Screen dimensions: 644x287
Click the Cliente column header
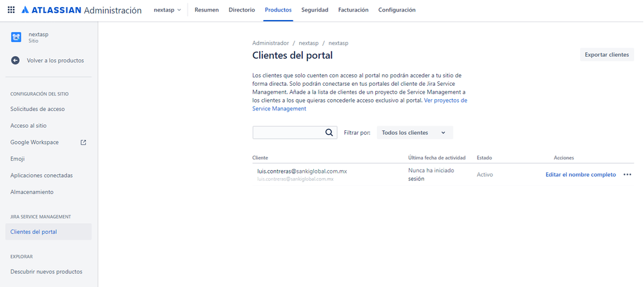[260, 157]
